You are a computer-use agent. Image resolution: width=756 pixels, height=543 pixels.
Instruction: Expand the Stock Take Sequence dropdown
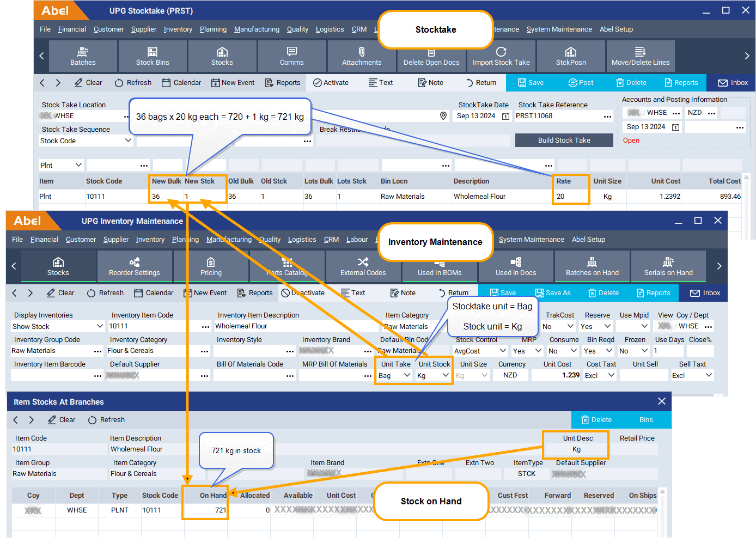coord(128,141)
